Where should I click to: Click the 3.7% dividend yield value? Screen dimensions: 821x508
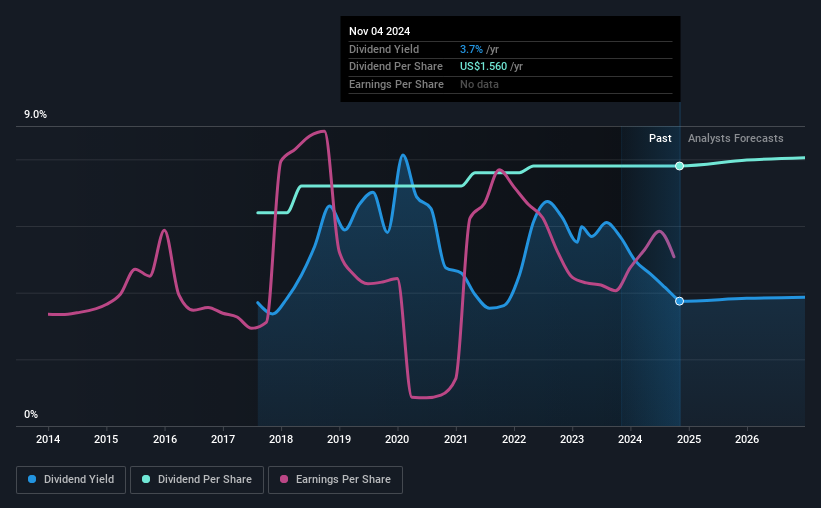471,49
